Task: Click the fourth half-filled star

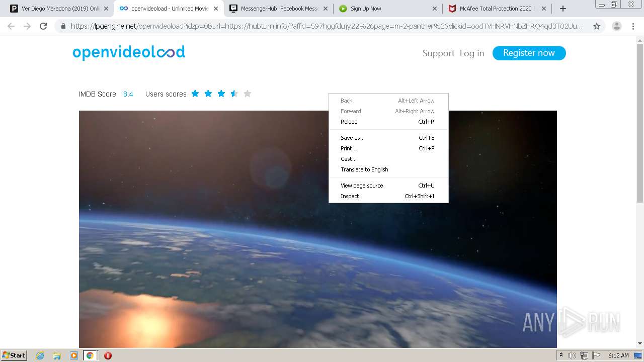Action: click(234, 94)
